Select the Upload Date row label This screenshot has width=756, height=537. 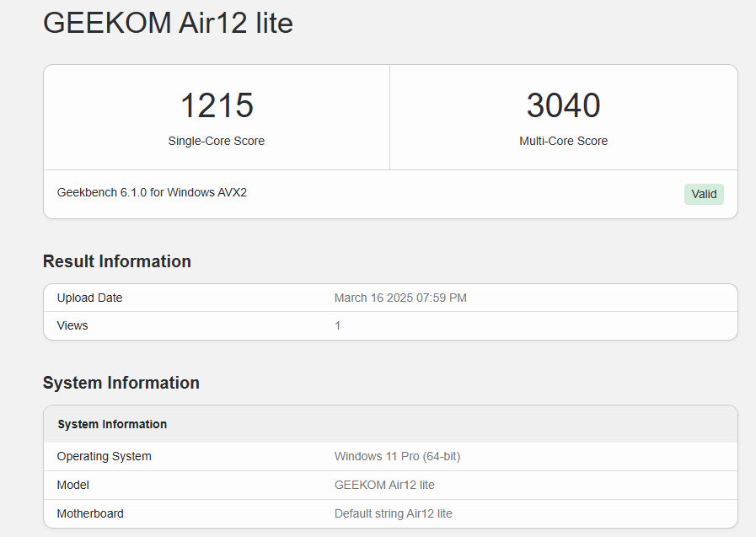coord(89,298)
